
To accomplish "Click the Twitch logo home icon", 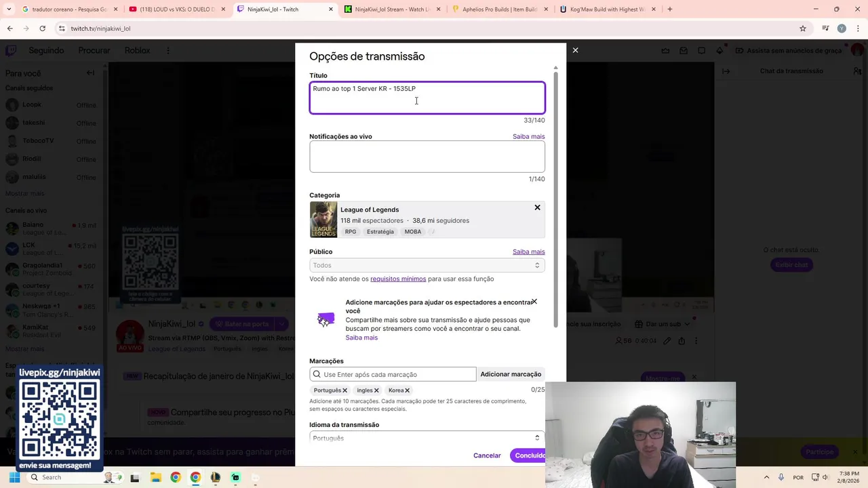I will point(12,50).
